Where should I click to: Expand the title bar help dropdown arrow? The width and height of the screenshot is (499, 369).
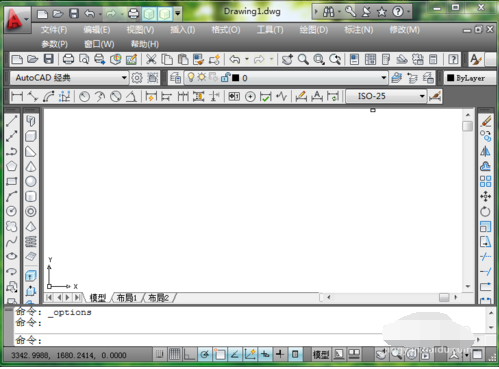click(409, 12)
